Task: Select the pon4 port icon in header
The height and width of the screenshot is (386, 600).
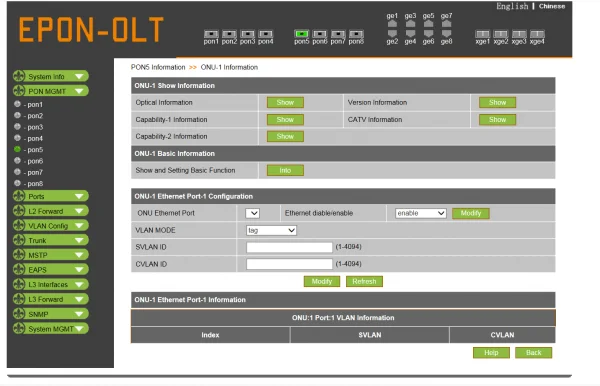Action: [x=266, y=34]
